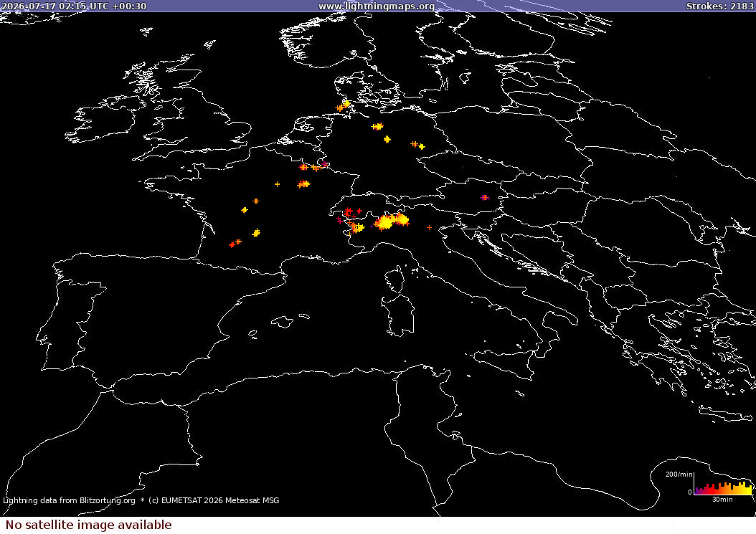Click the 200/min label on the histogram
This screenshot has width=756, height=534.
coord(679,475)
